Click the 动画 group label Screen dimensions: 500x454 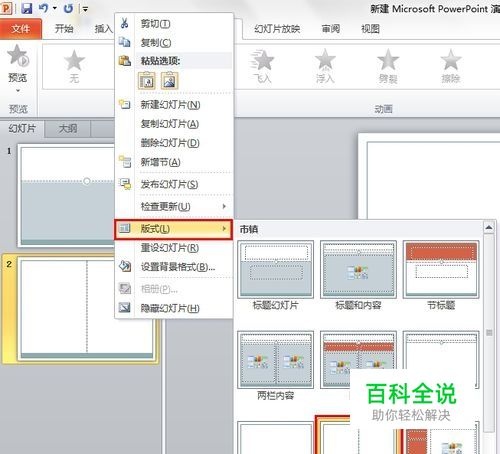[x=383, y=109]
